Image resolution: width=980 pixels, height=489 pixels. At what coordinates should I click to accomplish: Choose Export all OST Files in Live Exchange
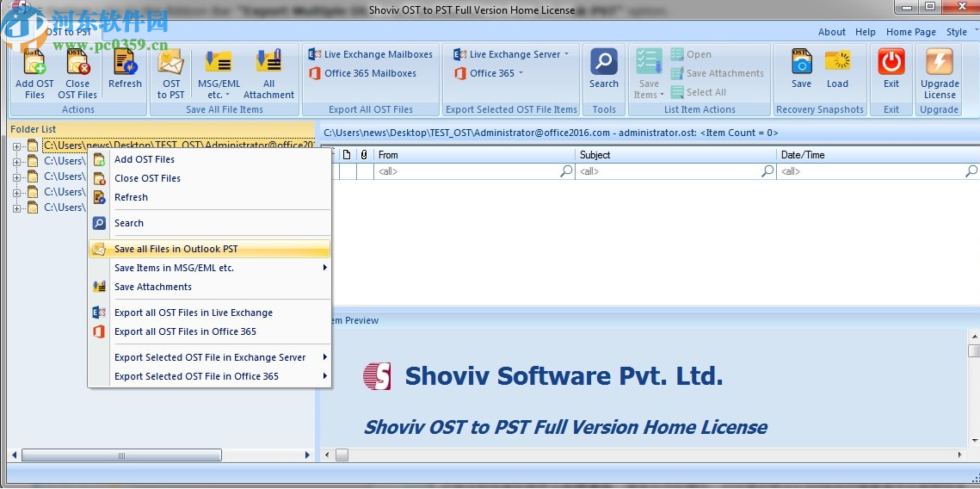click(209, 313)
